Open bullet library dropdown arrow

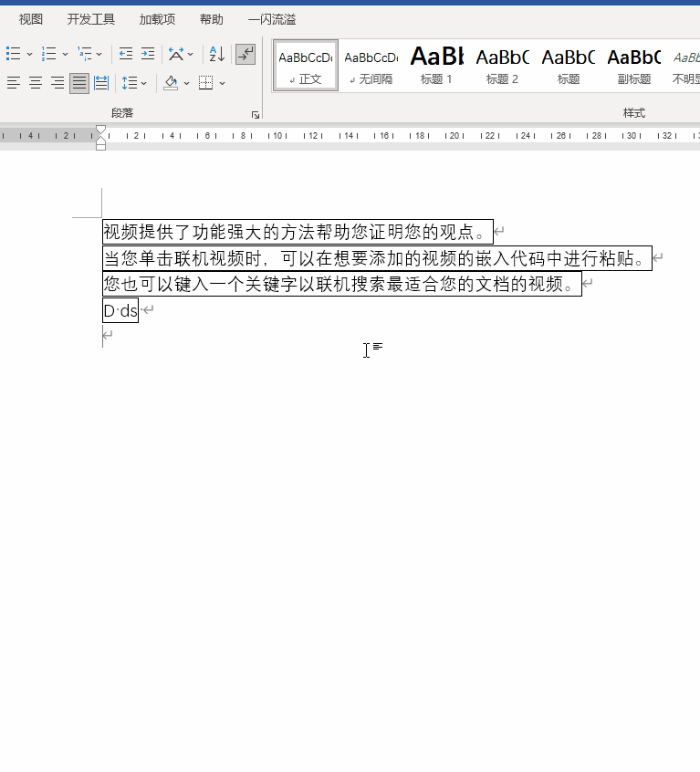point(29,54)
